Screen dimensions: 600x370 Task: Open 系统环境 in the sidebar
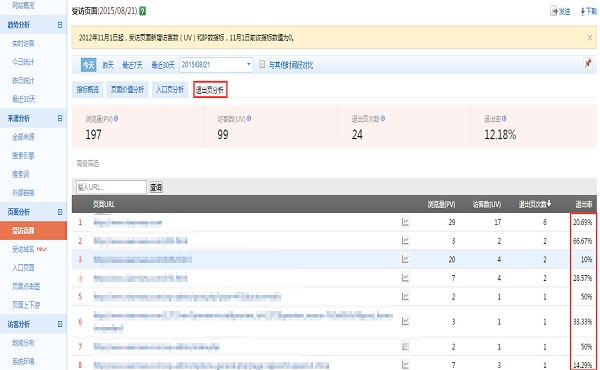point(23,361)
